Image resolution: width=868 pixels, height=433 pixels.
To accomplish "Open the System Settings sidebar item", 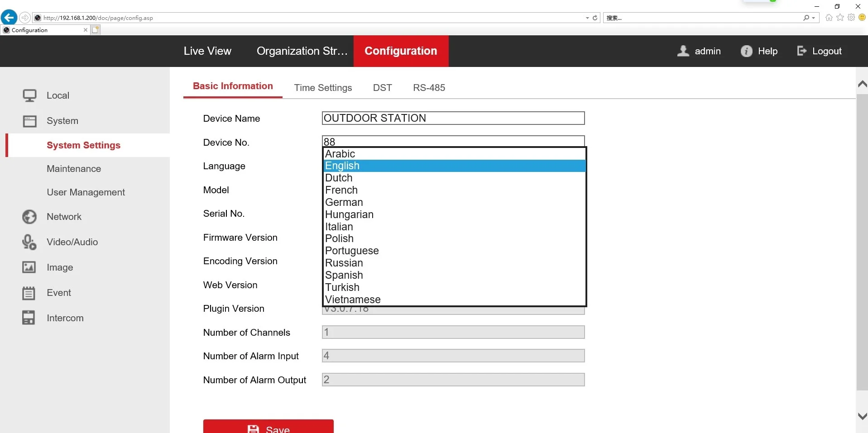I will (x=83, y=145).
